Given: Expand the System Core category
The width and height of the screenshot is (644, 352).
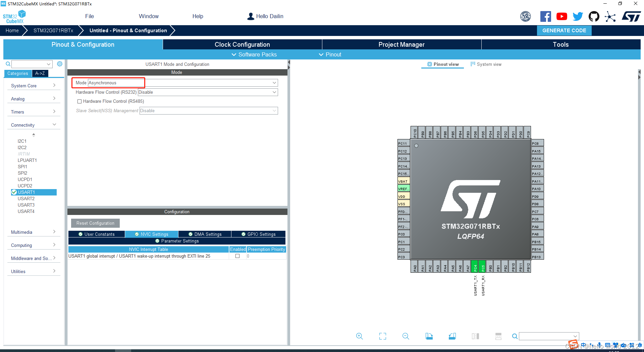Looking at the screenshot, I should coord(33,86).
